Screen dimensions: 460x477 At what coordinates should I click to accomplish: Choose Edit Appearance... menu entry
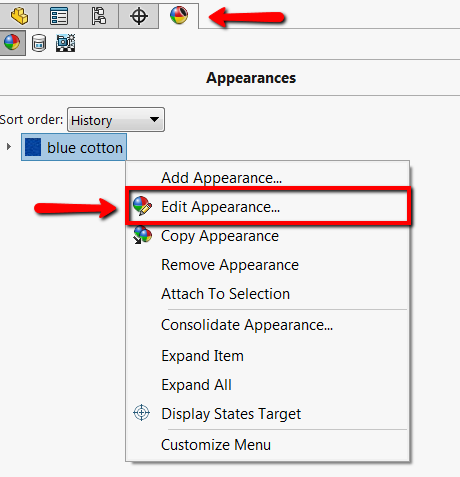coord(267,207)
